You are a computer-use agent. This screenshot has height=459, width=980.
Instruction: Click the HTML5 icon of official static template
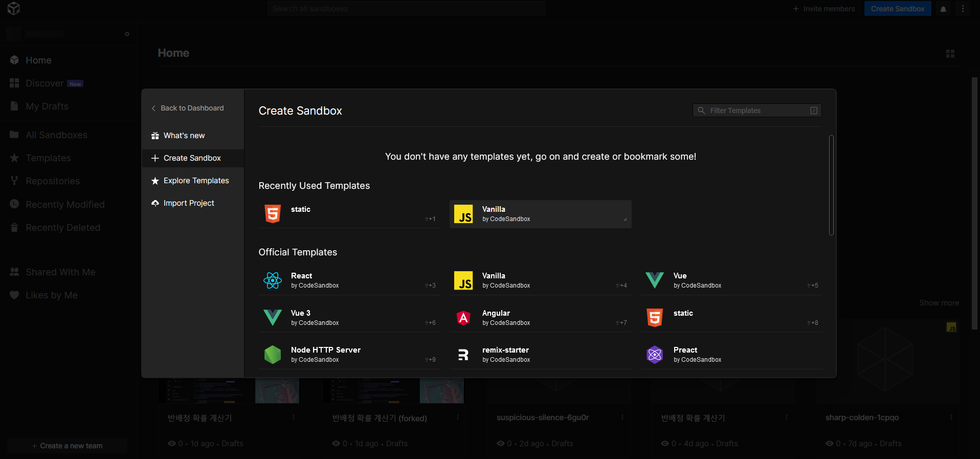pos(655,318)
